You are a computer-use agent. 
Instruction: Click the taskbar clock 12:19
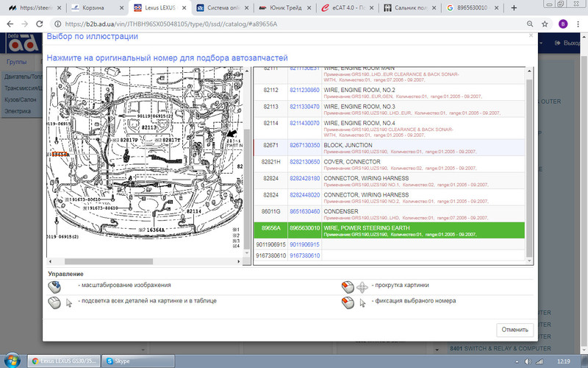pyautogui.click(x=563, y=361)
